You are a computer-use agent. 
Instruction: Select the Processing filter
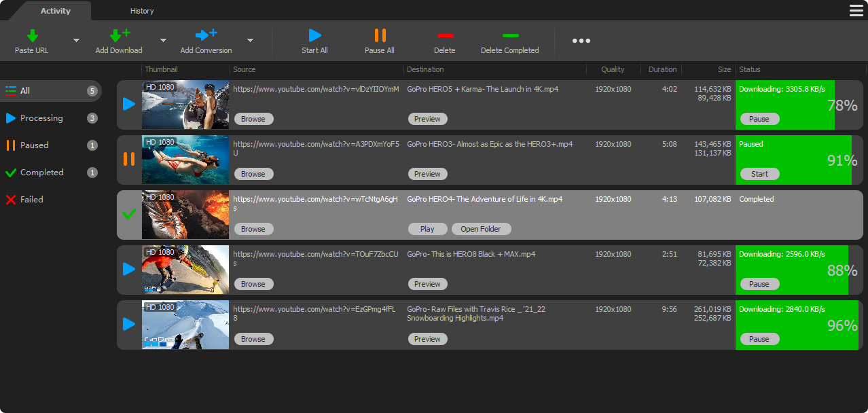[x=51, y=118]
